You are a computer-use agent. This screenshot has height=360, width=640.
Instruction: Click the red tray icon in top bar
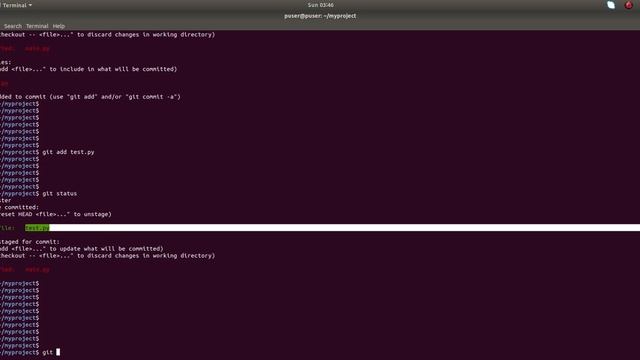[629, 5]
